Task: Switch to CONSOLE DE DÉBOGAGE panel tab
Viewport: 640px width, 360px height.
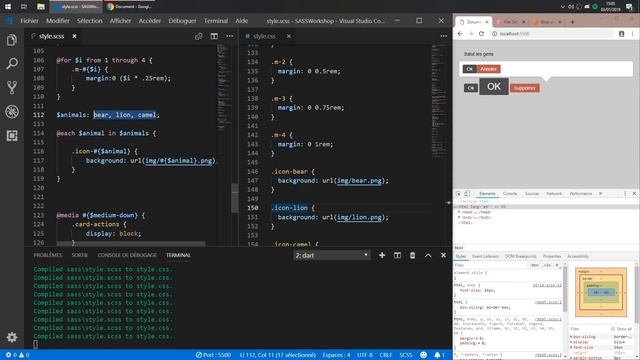Action: (127, 255)
